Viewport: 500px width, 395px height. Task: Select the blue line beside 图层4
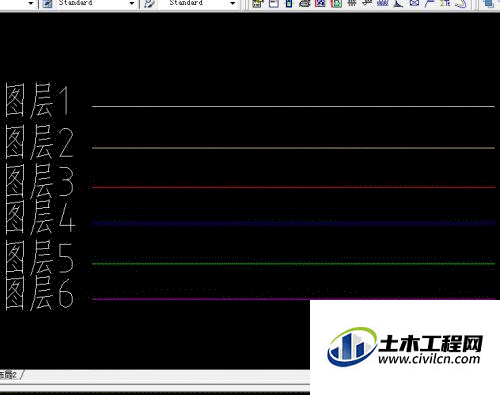click(x=294, y=223)
